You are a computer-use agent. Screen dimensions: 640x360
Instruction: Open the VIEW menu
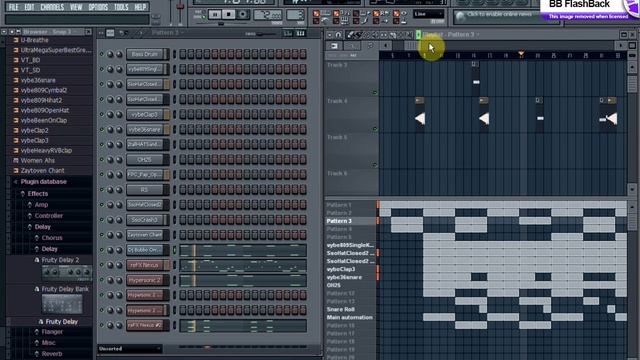coord(76,7)
